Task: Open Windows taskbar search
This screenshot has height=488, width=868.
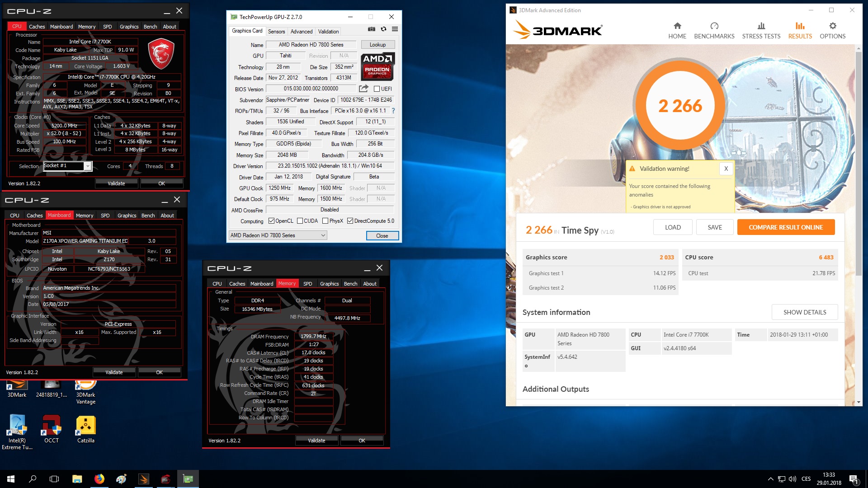Action: pyautogui.click(x=33, y=479)
